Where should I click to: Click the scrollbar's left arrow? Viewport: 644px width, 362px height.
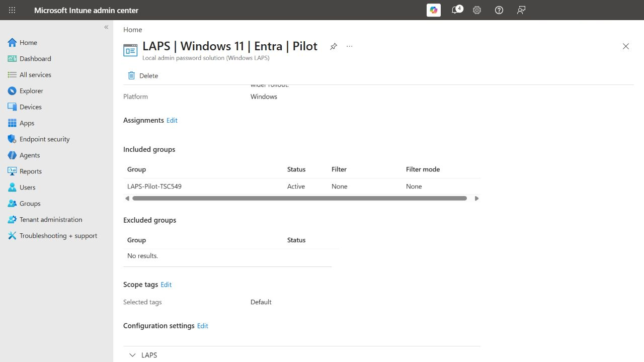127,199
